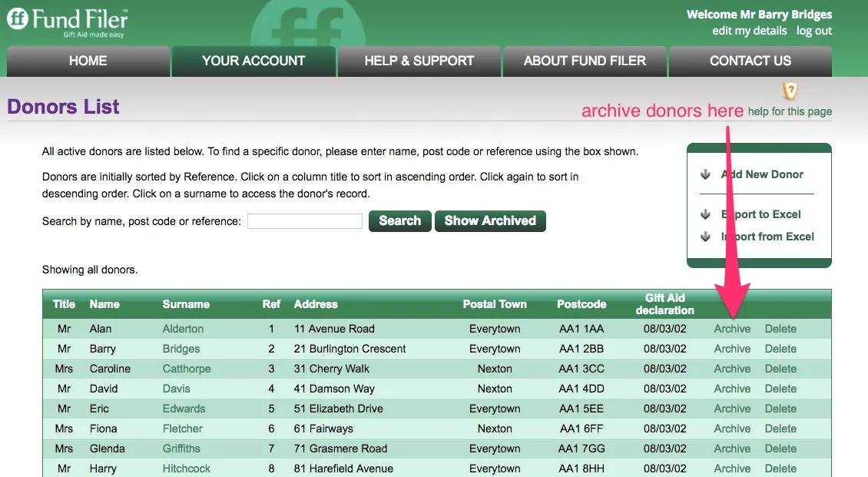Click the 'Showing all donors.' text

click(90, 270)
